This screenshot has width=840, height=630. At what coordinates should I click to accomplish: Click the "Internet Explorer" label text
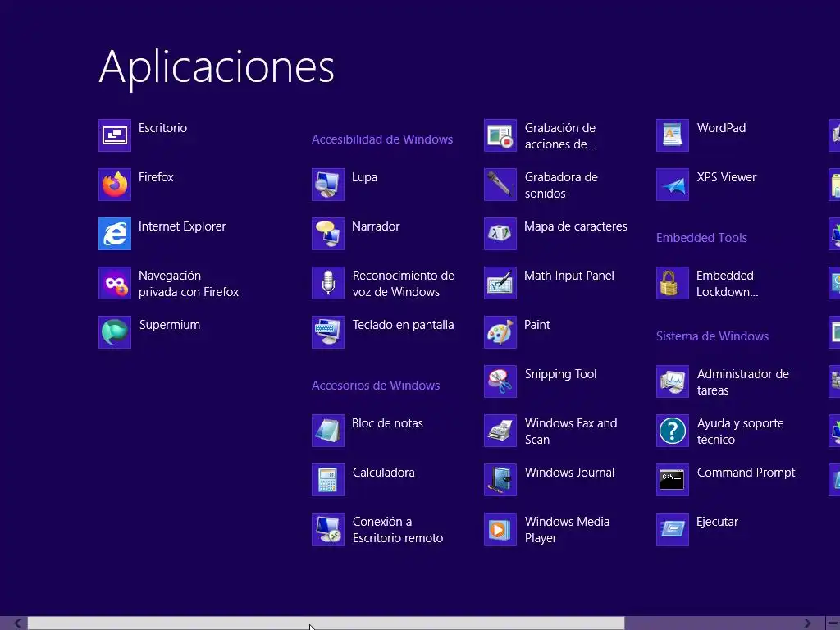click(x=182, y=226)
